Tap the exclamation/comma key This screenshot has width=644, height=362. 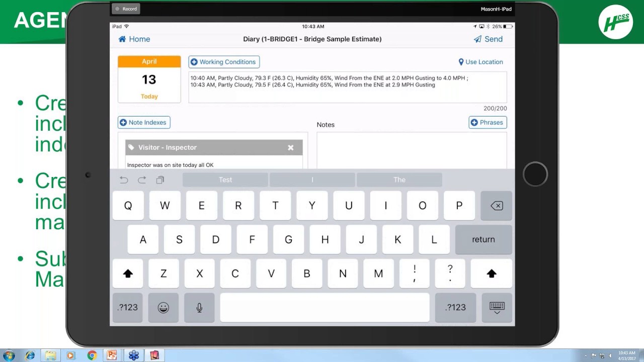pyautogui.click(x=415, y=274)
